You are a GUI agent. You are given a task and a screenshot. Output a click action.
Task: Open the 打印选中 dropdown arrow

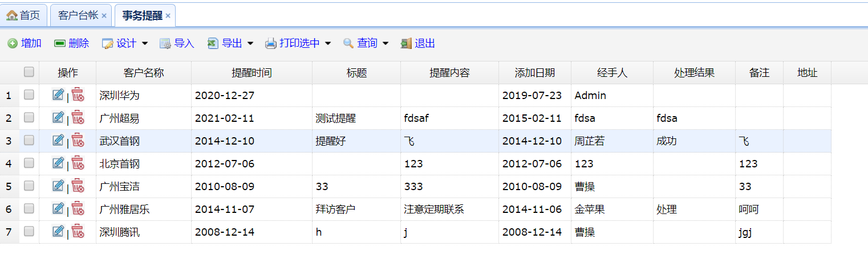(328, 44)
